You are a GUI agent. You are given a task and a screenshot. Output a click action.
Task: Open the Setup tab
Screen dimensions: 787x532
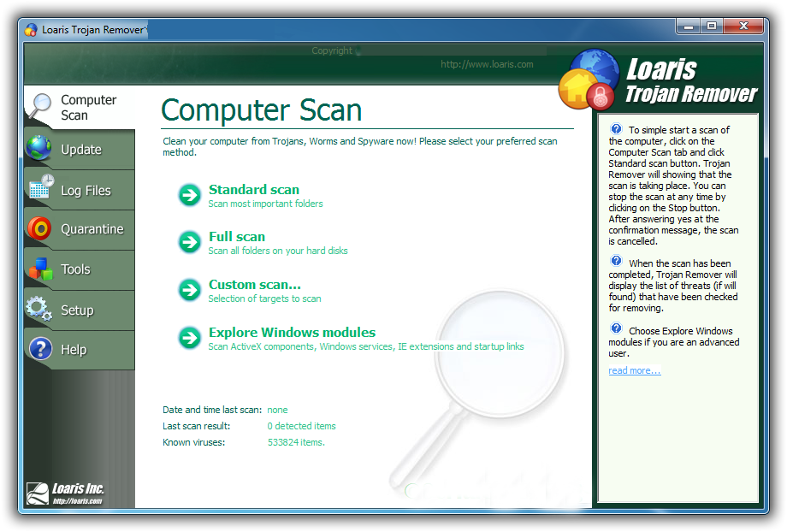point(80,310)
